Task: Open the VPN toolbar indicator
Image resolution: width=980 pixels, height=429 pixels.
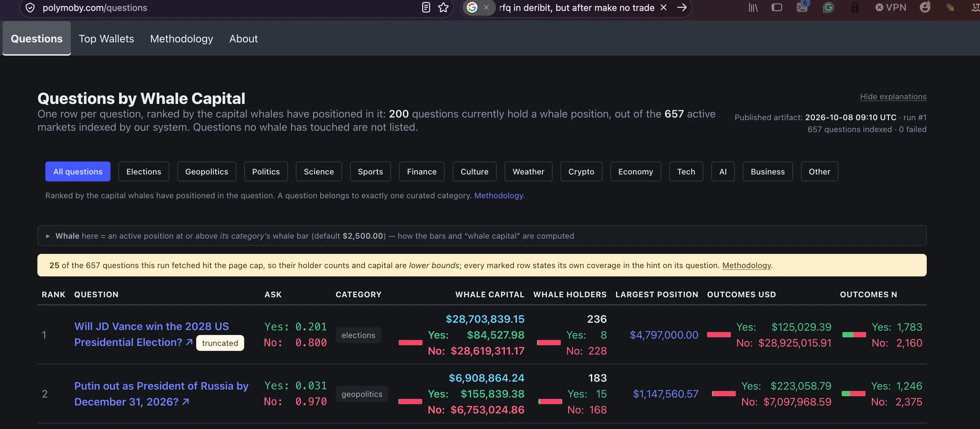Action: [891, 8]
